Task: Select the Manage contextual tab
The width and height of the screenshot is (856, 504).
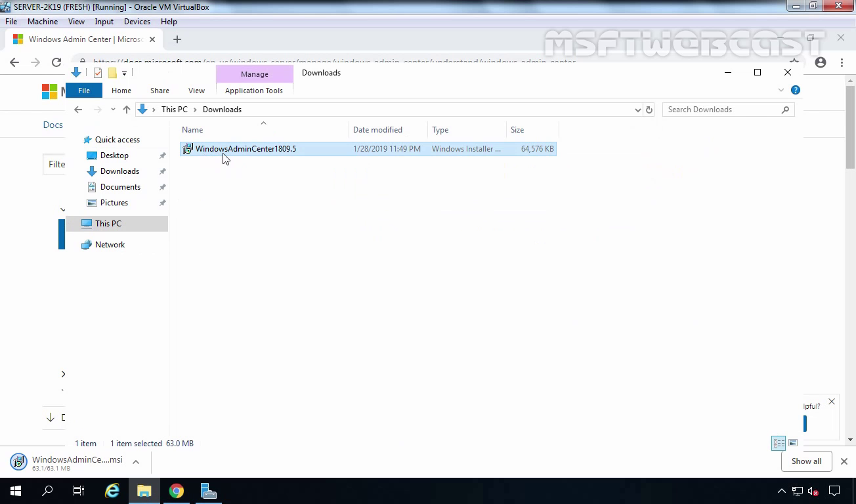Action: point(254,74)
